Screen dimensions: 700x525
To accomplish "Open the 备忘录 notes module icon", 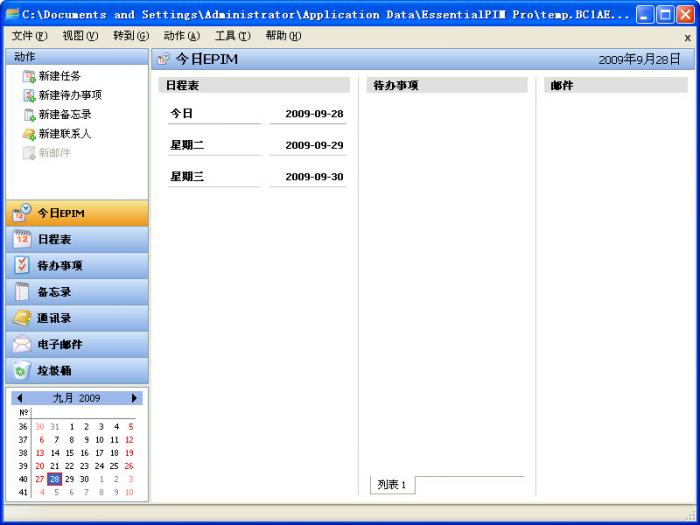I will (22, 292).
